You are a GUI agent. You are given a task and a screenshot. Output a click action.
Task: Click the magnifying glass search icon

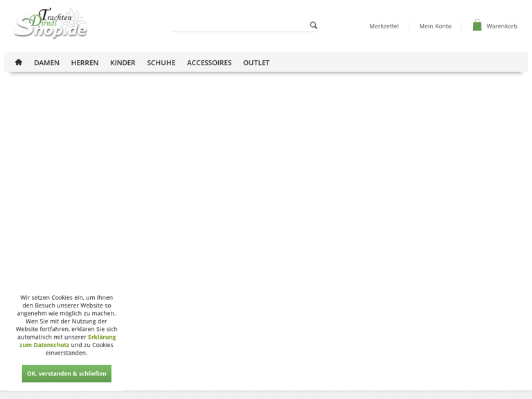[x=313, y=26]
